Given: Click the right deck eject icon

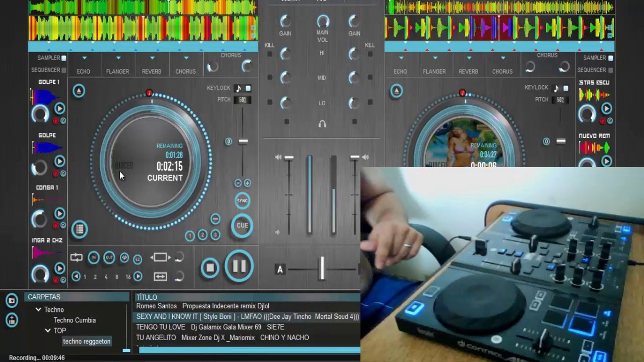Looking at the screenshot, I should tap(396, 91).
